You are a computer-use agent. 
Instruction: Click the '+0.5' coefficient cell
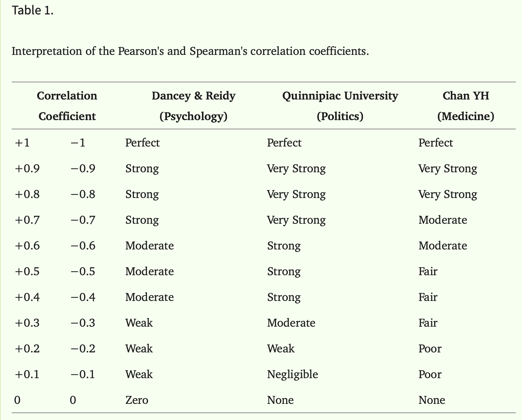tap(27, 271)
